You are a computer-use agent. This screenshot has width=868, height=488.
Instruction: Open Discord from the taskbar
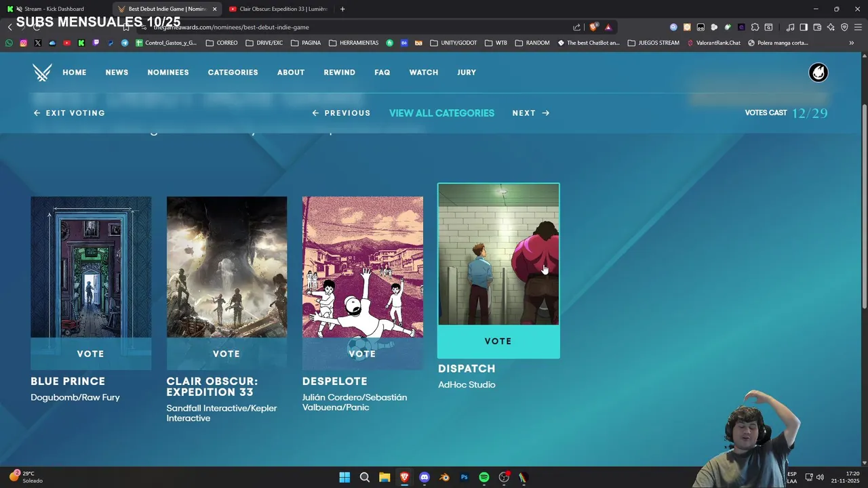click(425, 477)
